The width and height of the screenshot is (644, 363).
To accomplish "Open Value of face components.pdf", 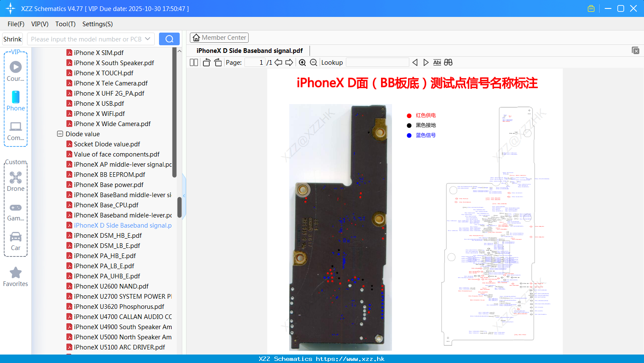I will (117, 154).
